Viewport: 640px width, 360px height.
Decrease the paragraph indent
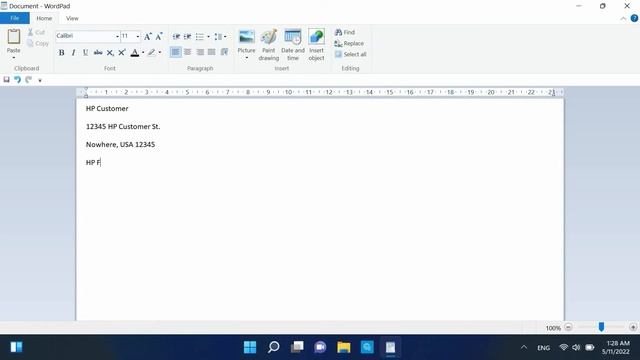pos(176,37)
